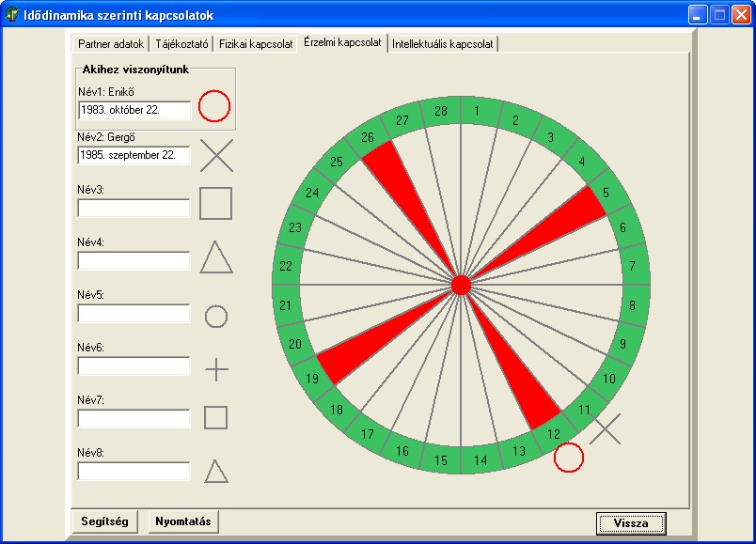Click the red center dot of the wheel
This screenshot has height=544, width=756.
461,285
